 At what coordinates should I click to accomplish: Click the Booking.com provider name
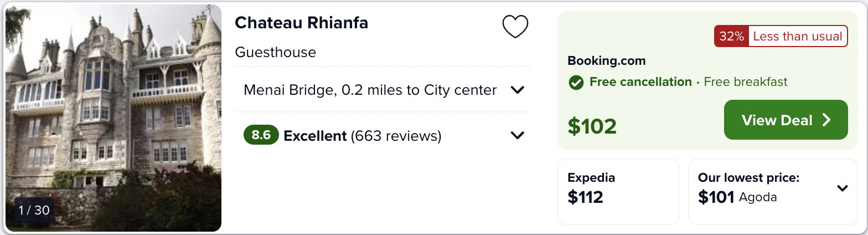607,61
